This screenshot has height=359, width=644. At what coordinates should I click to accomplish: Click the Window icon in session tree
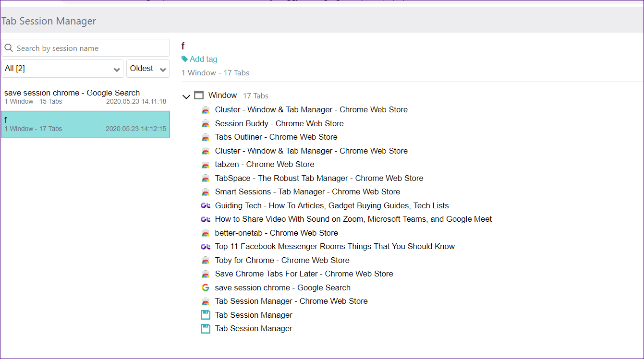199,96
